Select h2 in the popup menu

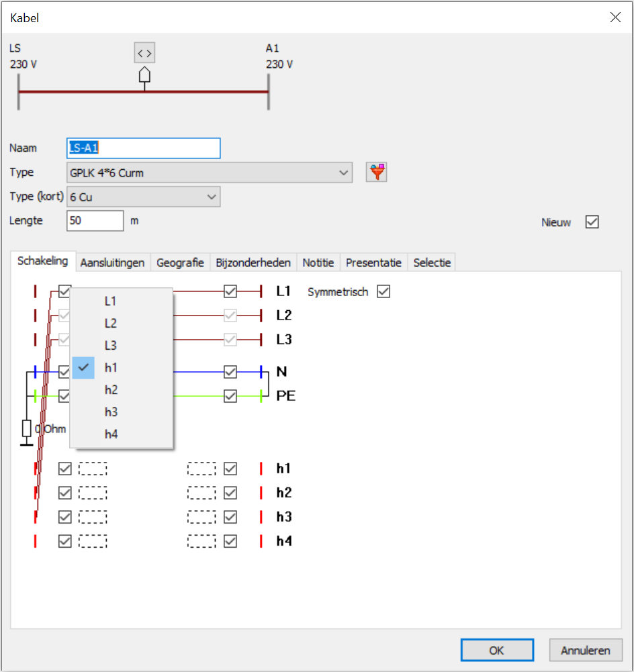pos(111,390)
